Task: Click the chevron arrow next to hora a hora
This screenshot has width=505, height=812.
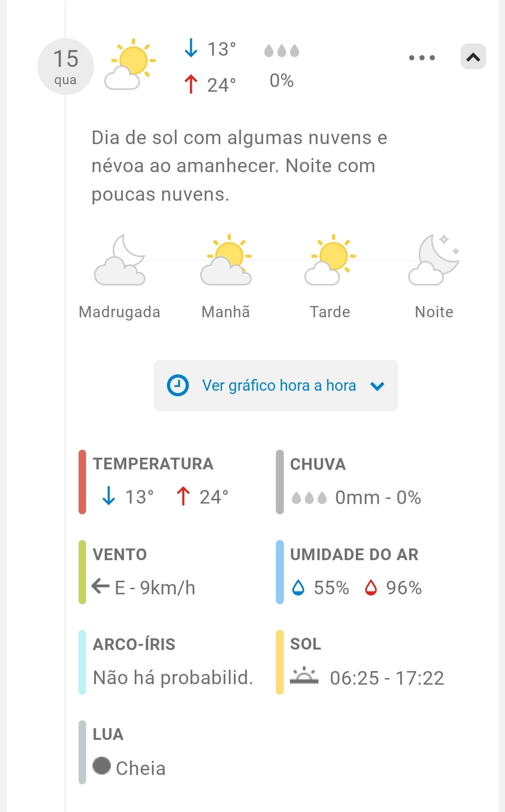Action: coord(377,386)
